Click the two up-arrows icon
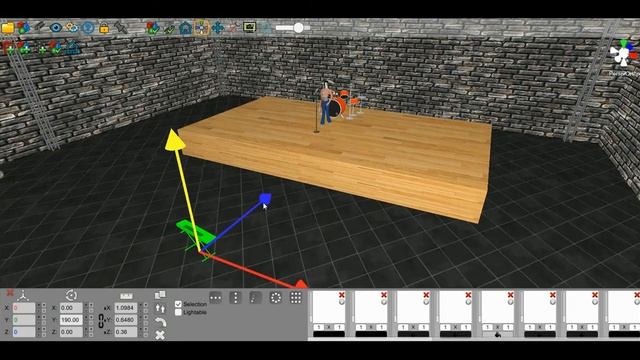The width and height of the screenshot is (640, 360). tap(160, 309)
